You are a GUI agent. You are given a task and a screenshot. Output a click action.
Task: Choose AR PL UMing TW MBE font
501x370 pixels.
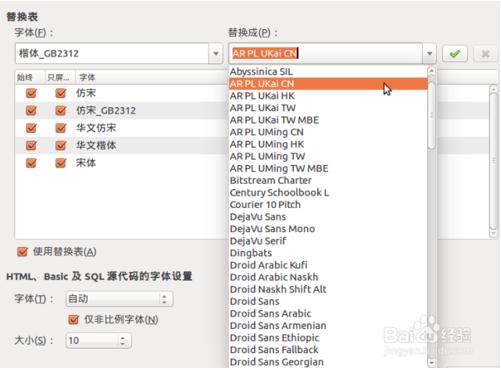tap(328, 168)
